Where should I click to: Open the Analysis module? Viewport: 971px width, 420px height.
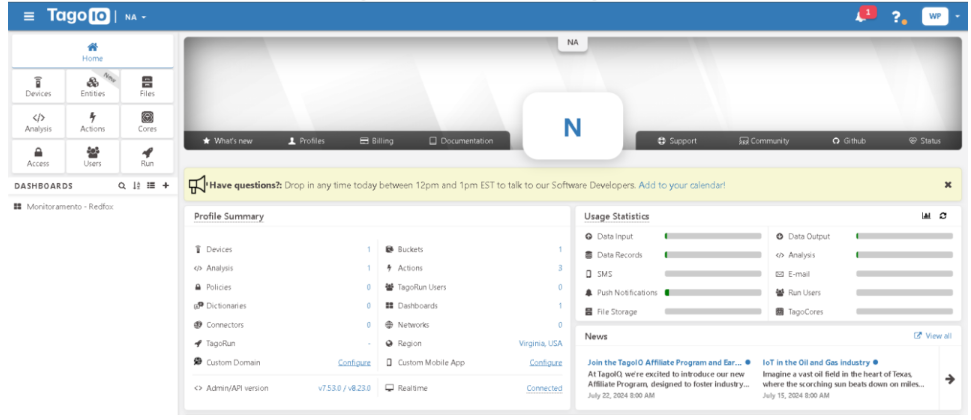(38, 122)
